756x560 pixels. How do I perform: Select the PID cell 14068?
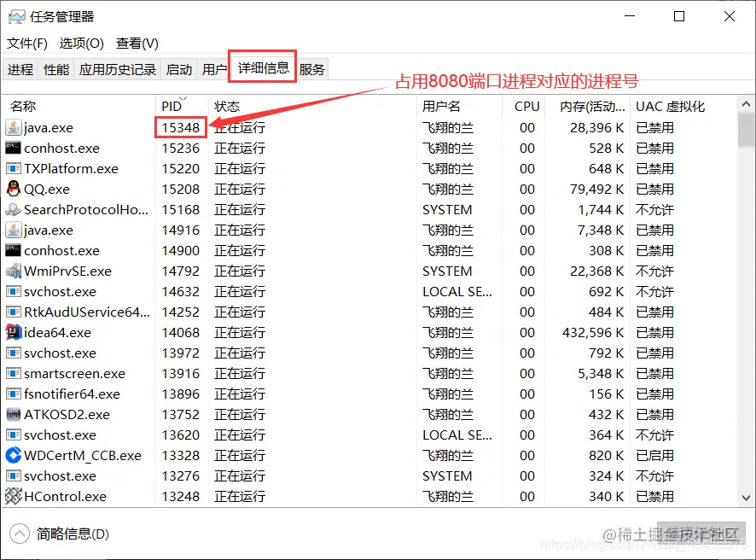pyautogui.click(x=180, y=332)
